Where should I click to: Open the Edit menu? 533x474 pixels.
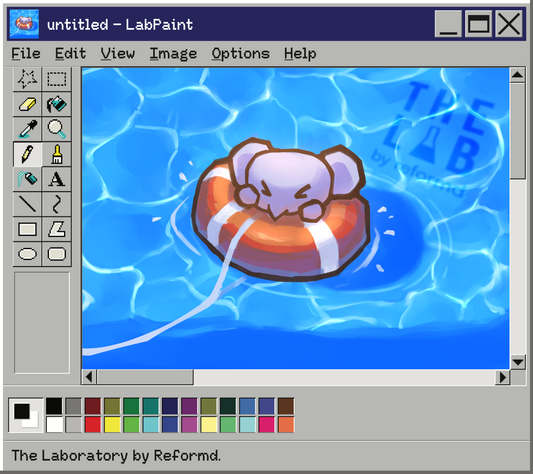[x=70, y=54]
